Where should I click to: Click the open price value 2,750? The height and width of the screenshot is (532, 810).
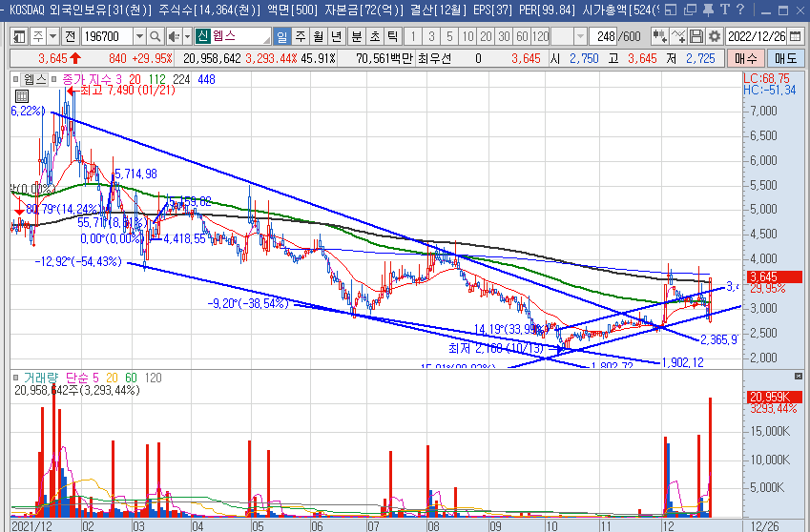(584, 58)
